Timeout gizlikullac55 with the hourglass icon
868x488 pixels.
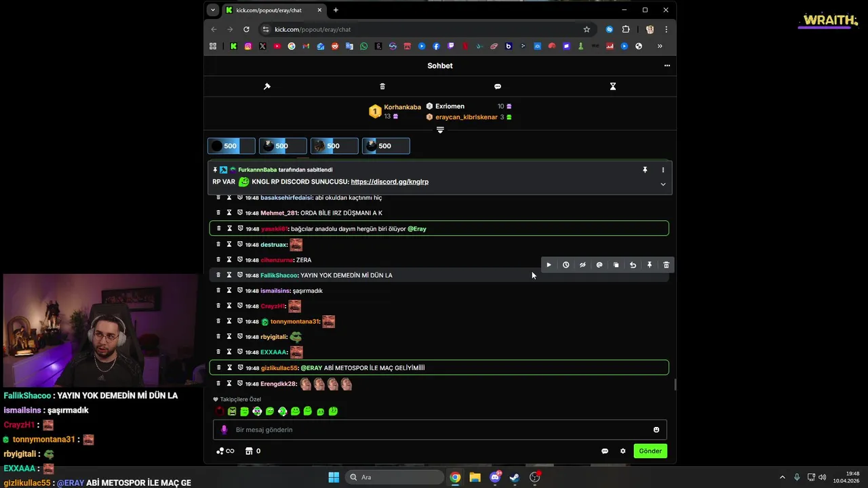point(229,367)
